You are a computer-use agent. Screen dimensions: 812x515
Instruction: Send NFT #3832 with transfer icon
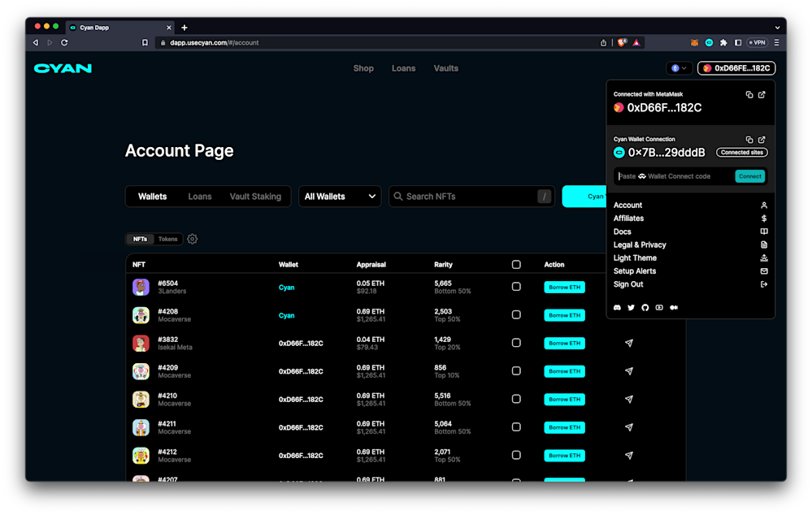628,343
